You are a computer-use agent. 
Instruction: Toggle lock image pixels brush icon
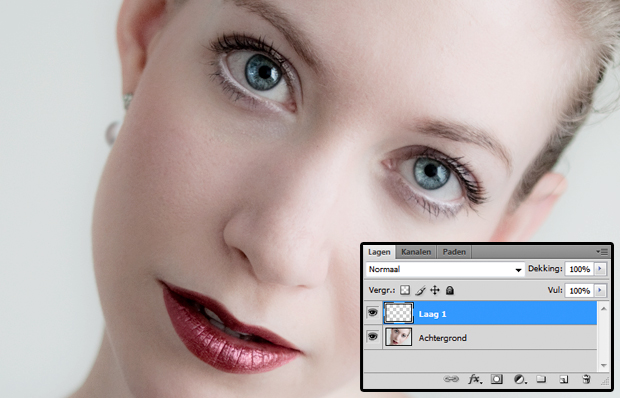coord(420,290)
